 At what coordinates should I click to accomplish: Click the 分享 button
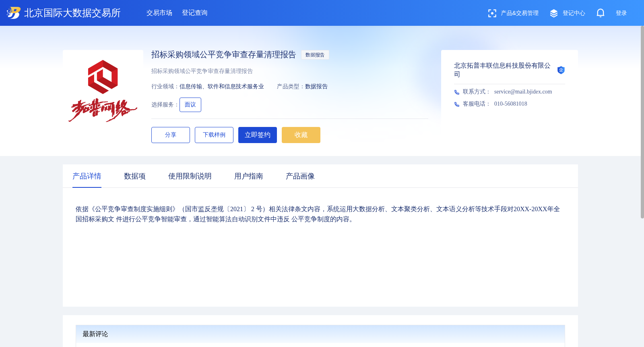(171, 135)
